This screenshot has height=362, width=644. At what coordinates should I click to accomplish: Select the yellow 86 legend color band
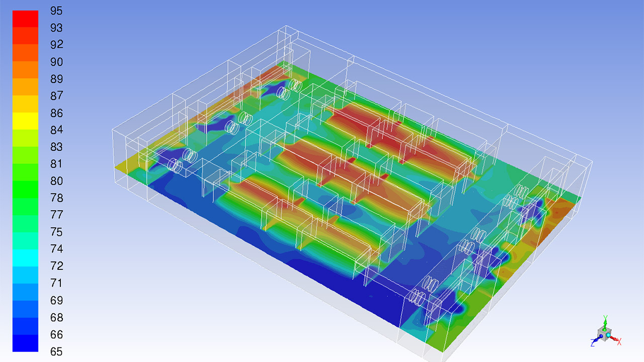(25, 121)
